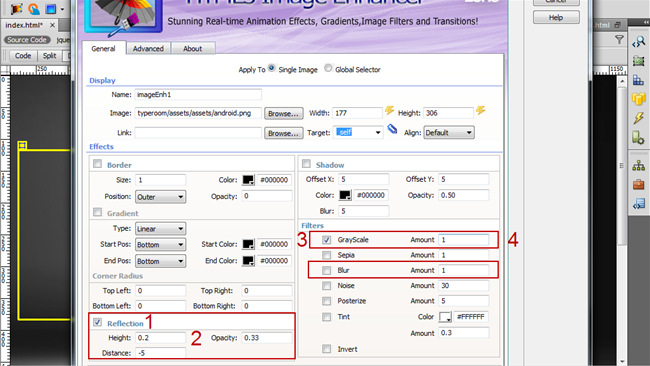
Task: Open the magnifier inspect icon in right panel
Action: [638, 41]
